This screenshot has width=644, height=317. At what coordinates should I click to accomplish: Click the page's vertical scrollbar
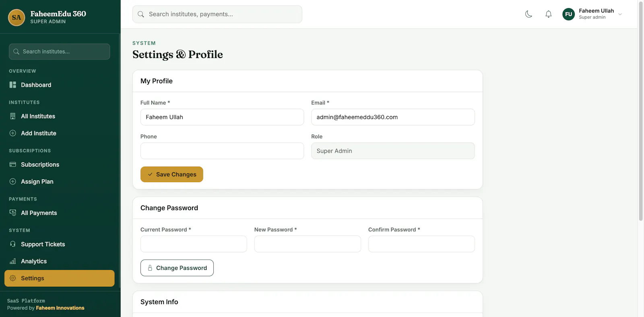click(641, 111)
